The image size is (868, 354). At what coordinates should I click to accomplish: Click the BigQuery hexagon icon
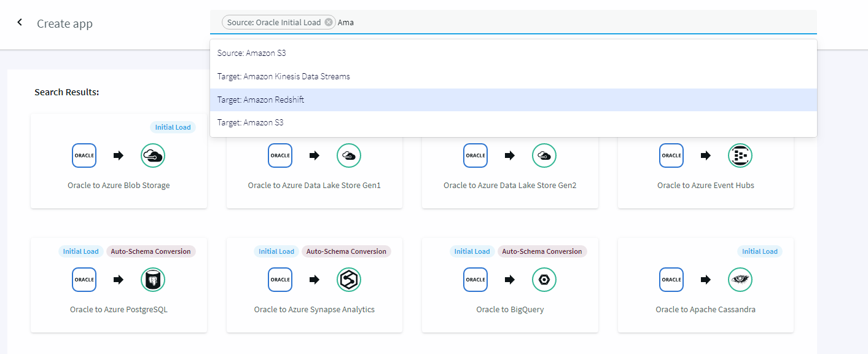click(x=544, y=280)
